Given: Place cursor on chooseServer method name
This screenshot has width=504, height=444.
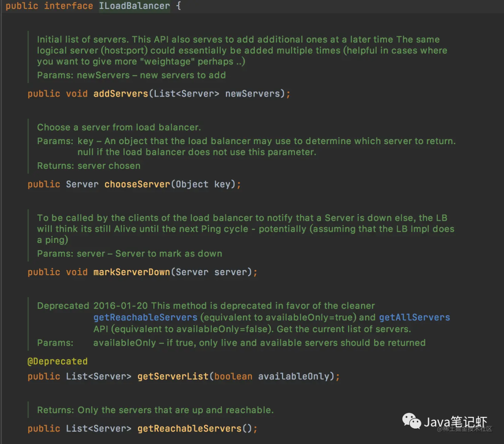Looking at the screenshot, I should coord(137,184).
